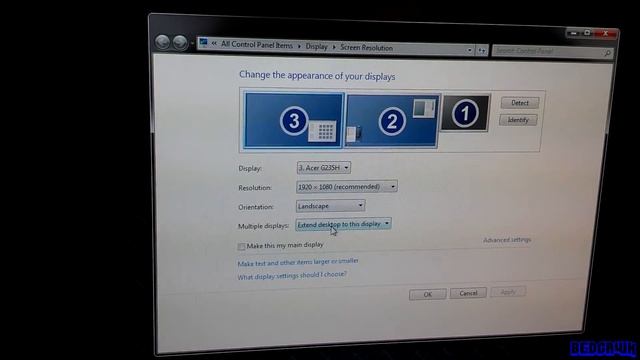Expand arrow after All Control Panel Items
Viewport: 640px width, 360px height.
coord(299,46)
